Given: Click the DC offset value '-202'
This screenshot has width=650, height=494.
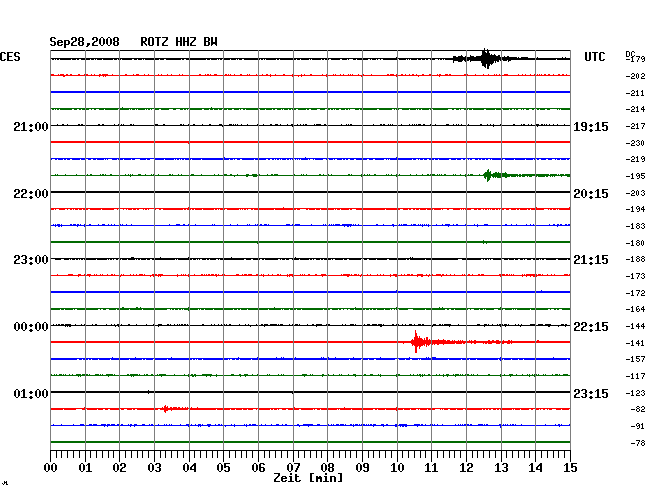Looking at the screenshot, I should pos(635,76).
